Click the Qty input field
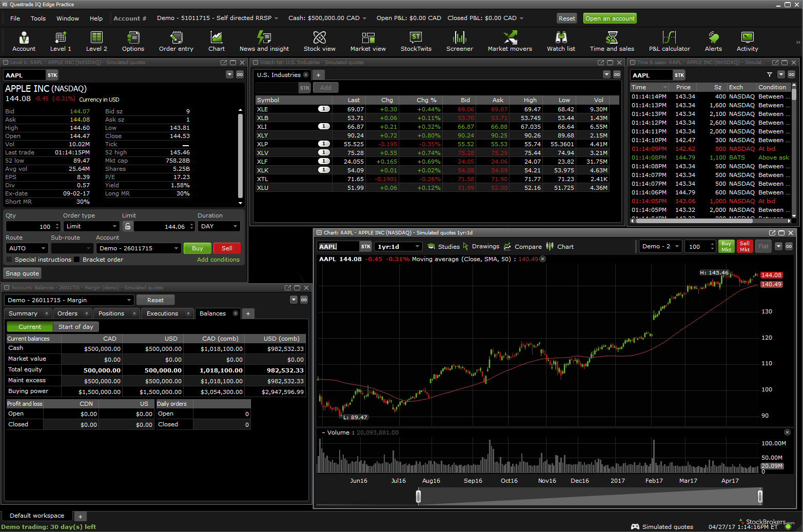The width and height of the screenshot is (803, 532). click(x=30, y=226)
